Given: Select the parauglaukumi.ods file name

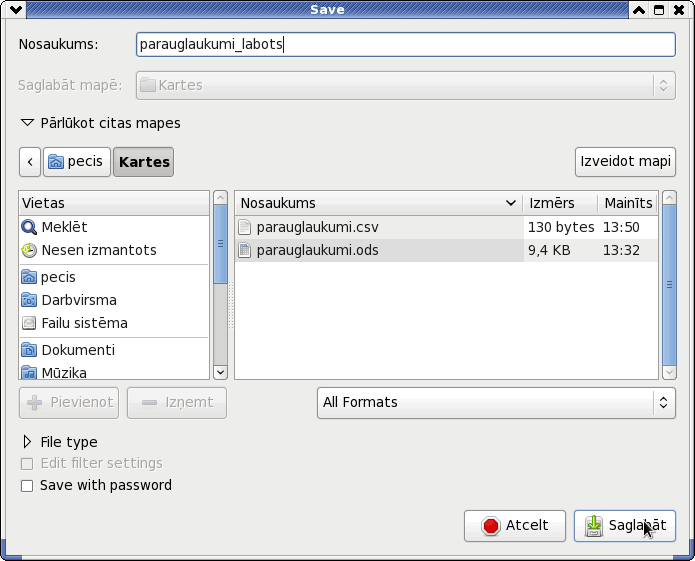Looking at the screenshot, I should [317, 250].
